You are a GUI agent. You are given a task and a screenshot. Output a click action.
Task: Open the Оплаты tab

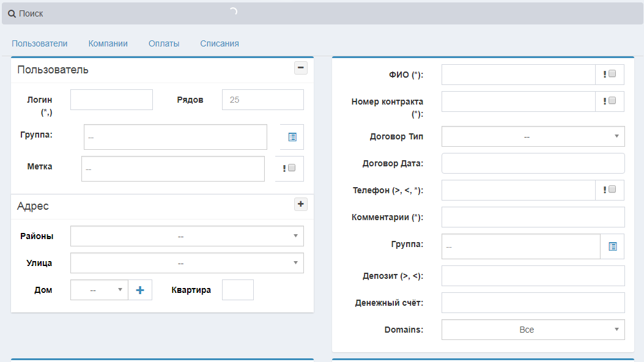point(164,43)
